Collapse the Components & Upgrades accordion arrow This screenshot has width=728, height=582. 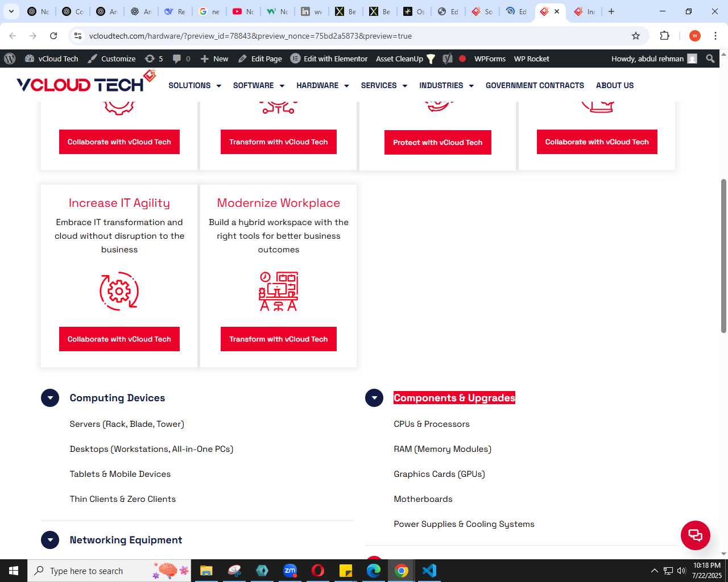374,398
